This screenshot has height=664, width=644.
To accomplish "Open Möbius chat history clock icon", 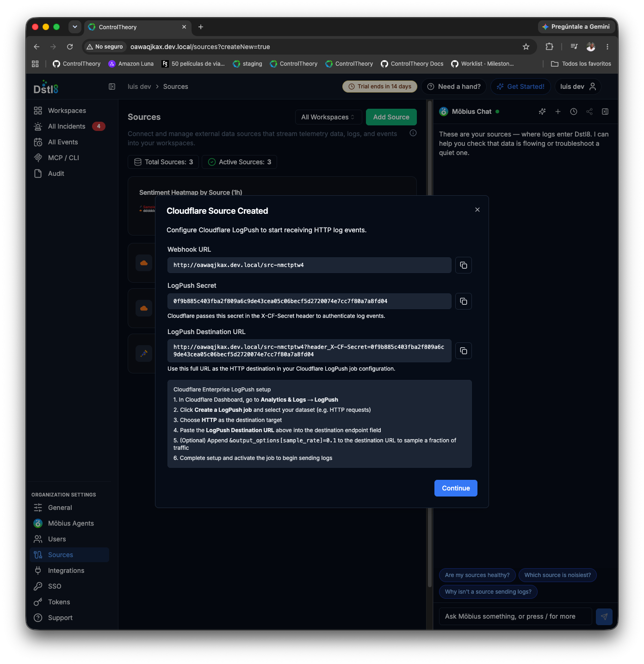I will click(x=574, y=112).
